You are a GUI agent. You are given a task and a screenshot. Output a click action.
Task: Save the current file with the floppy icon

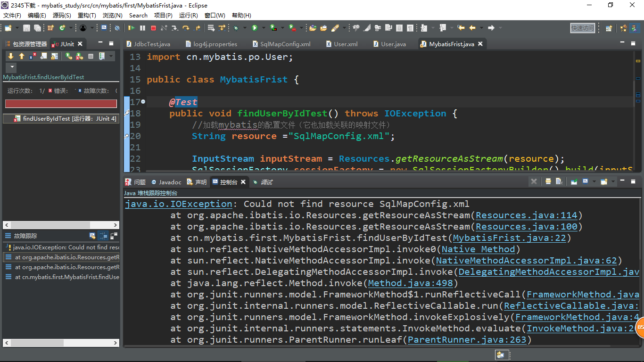coord(26,28)
